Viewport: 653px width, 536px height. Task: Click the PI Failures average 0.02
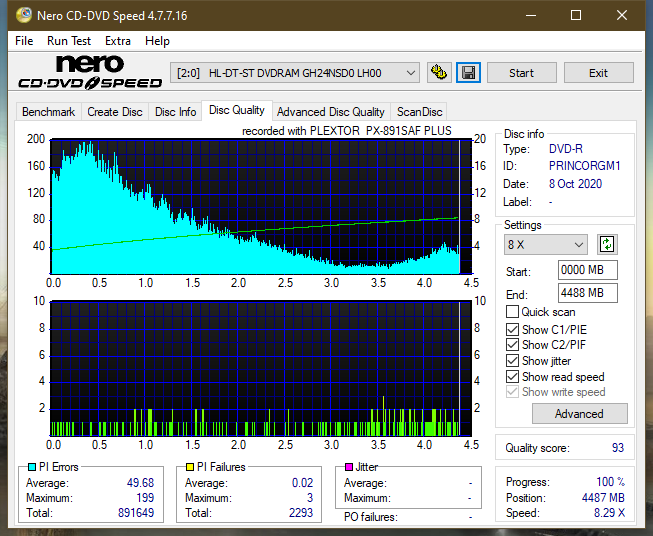tap(302, 483)
